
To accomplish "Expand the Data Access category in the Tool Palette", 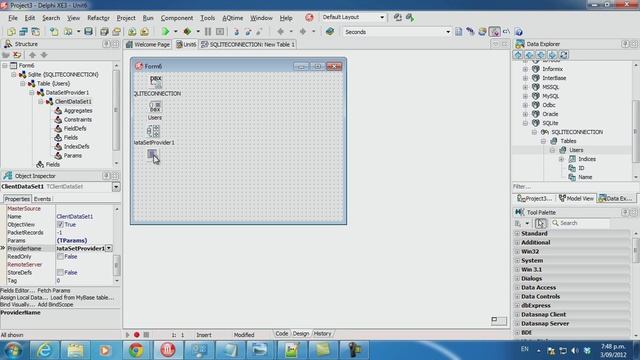I will [x=517, y=287].
